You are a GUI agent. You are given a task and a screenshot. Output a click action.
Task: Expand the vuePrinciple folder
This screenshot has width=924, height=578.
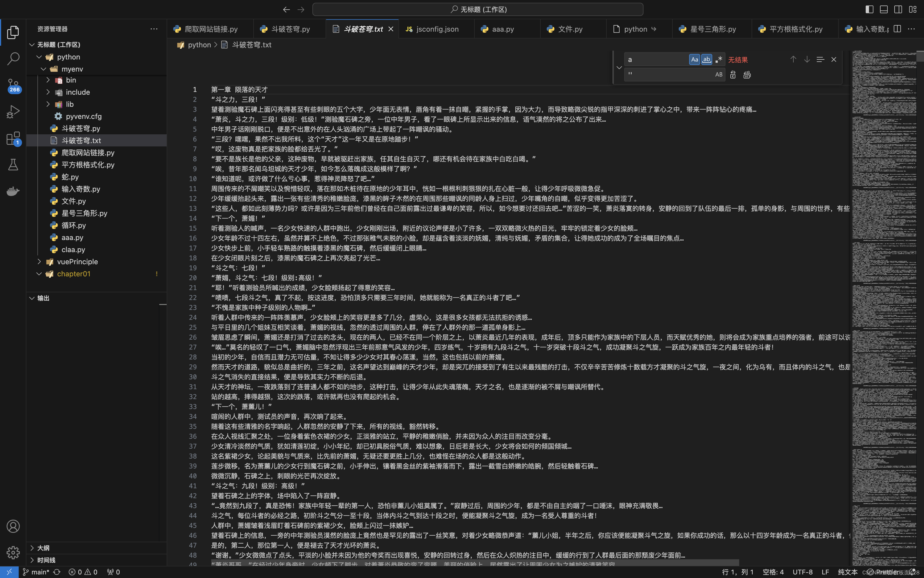39,262
